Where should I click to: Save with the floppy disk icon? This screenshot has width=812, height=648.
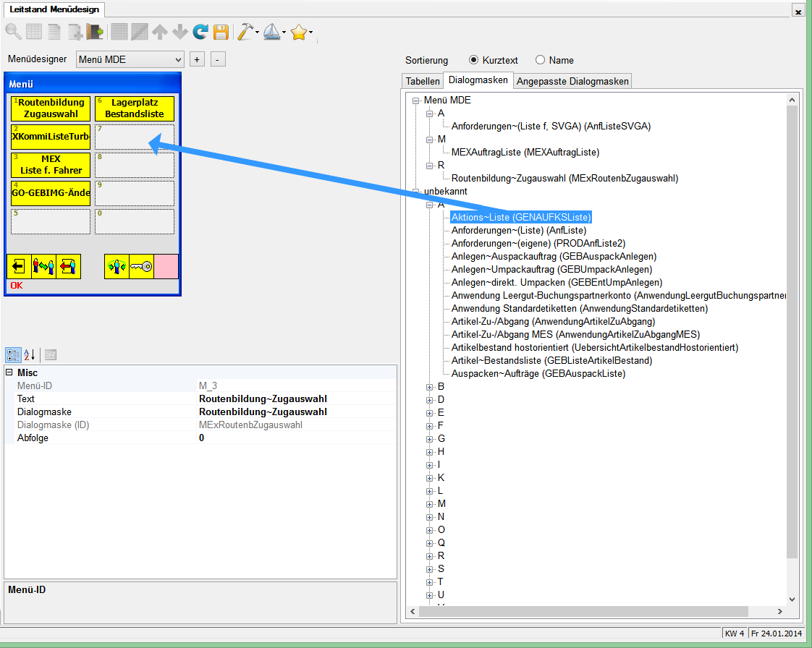221,32
